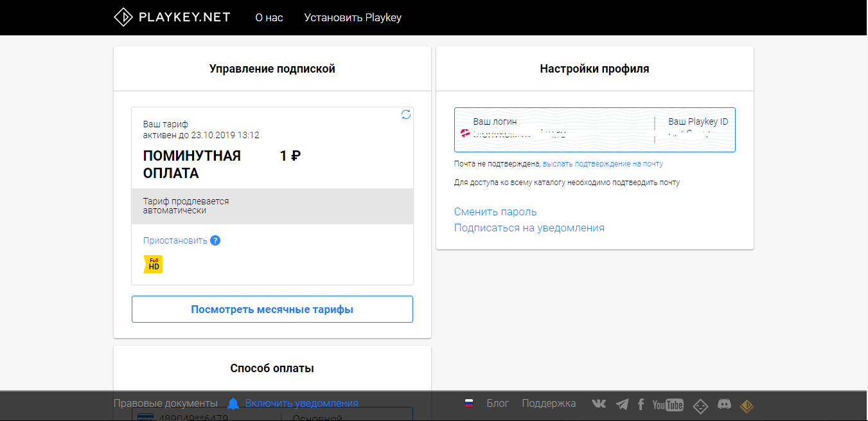
Task: Open the VK social icon
Action: pos(598,404)
